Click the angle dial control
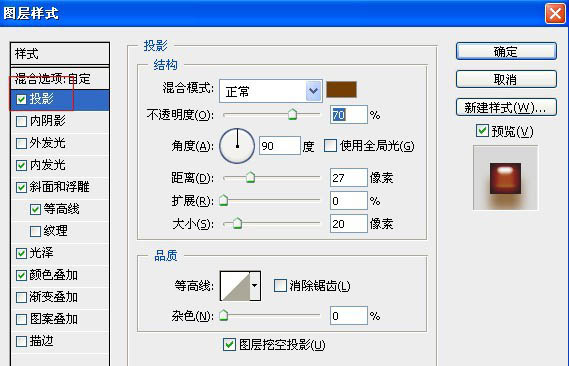The height and width of the screenshot is (366, 569). click(x=237, y=146)
